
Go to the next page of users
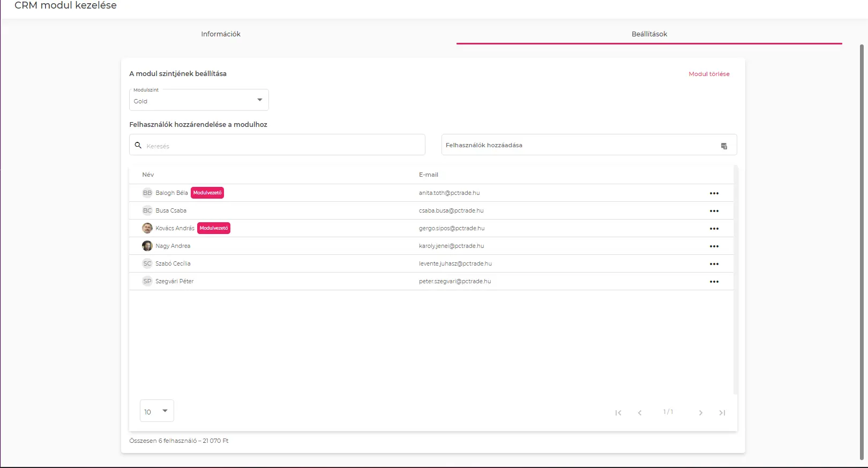[700, 413]
